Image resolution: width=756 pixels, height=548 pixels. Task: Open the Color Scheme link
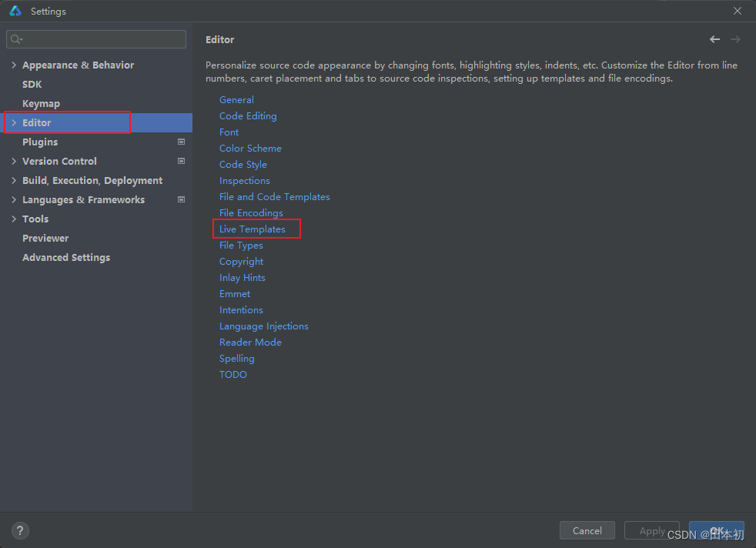tap(250, 149)
